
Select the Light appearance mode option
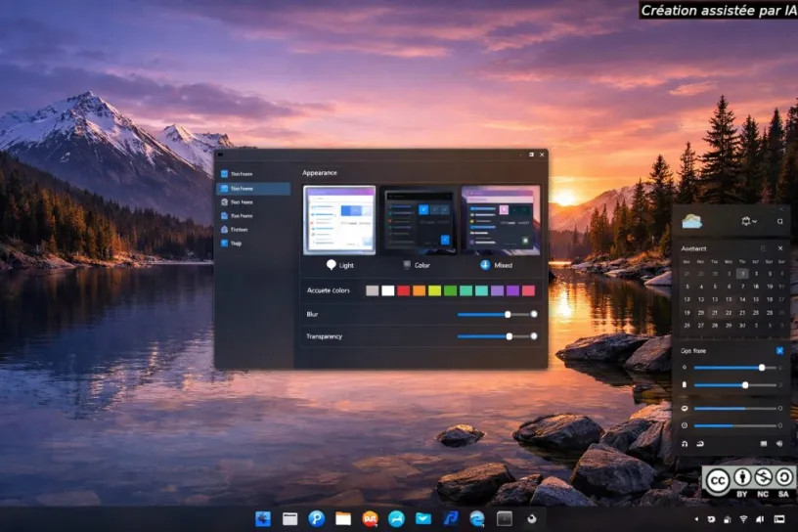coord(339,265)
